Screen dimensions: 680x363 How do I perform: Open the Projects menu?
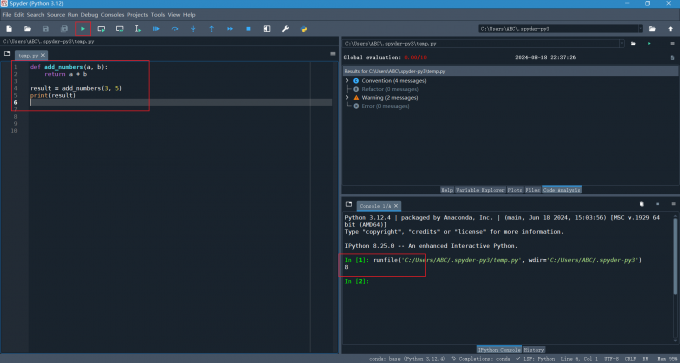click(x=137, y=15)
